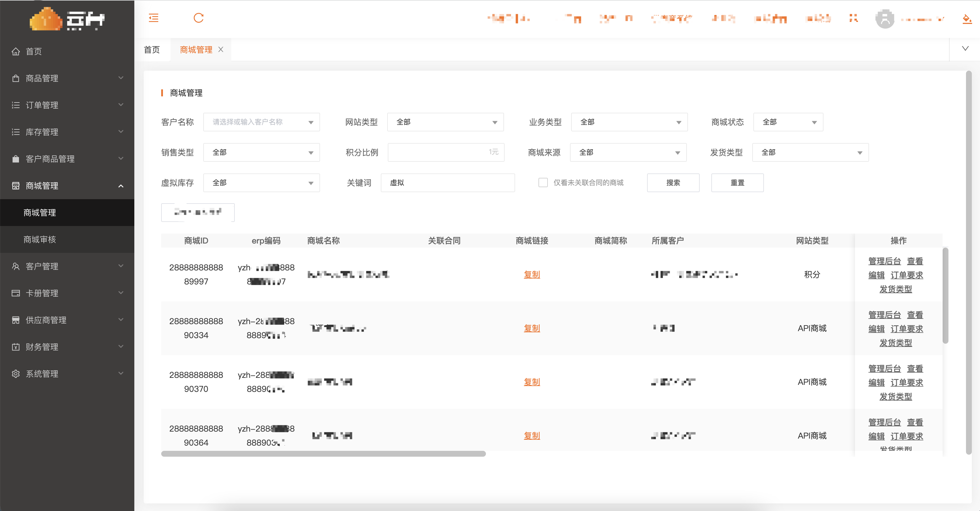Viewport: 980px width, 511px height.
Task: Click the blurred button above the table
Action: click(x=198, y=212)
